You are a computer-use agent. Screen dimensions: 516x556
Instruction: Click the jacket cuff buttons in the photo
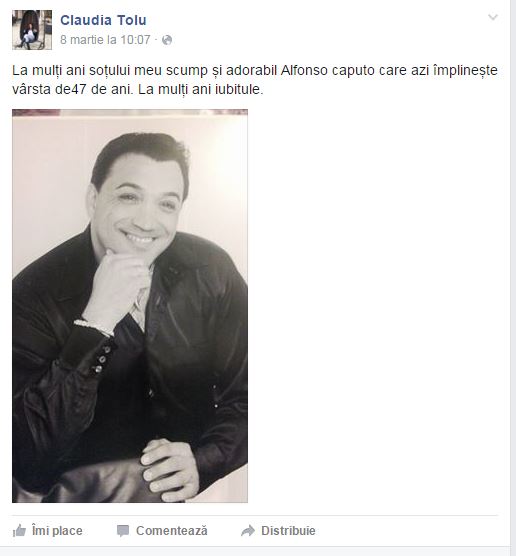(x=102, y=359)
